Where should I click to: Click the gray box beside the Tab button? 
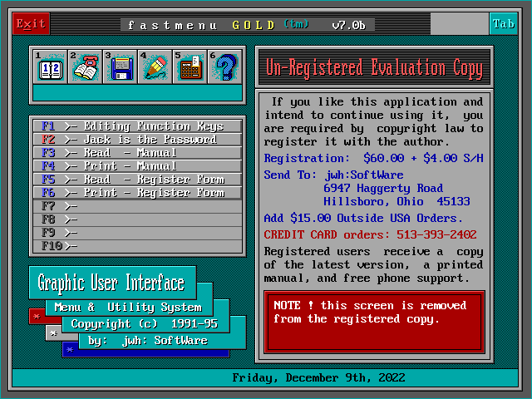[460, 24]
